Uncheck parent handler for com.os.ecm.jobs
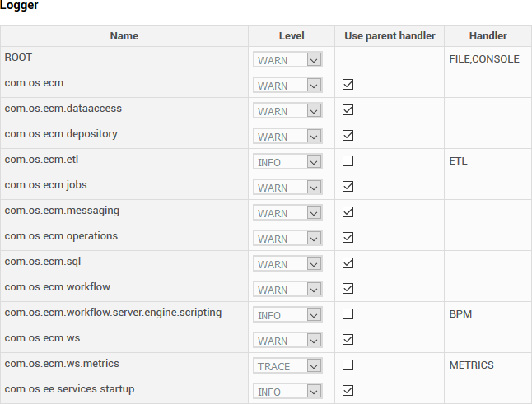 348,187
